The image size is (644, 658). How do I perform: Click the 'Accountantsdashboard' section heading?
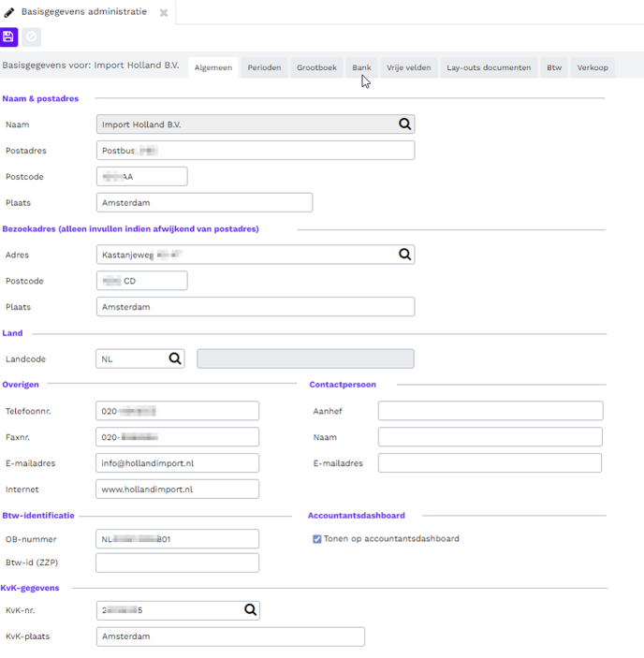point(357,516)
